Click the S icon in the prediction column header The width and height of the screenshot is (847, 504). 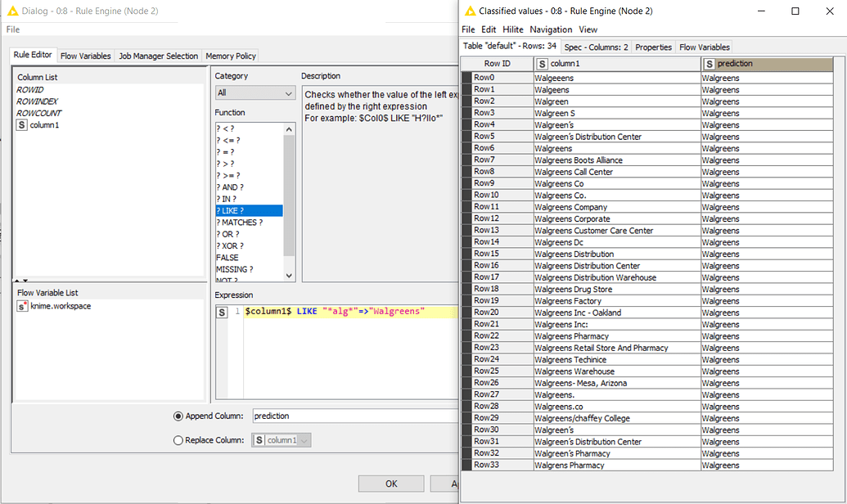[709, 63]
